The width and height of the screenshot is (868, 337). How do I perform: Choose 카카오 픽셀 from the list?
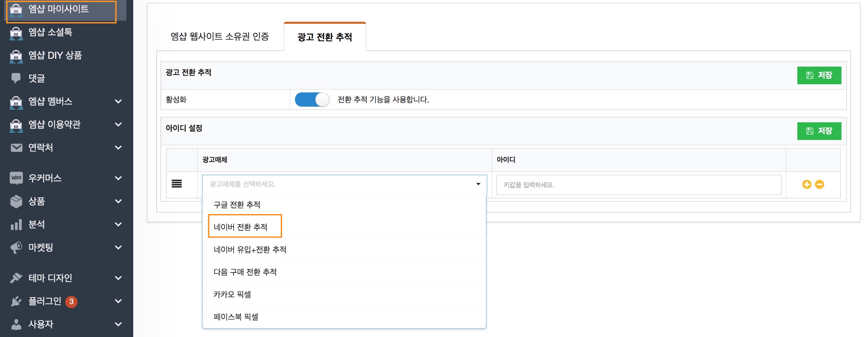coord(232,294)
